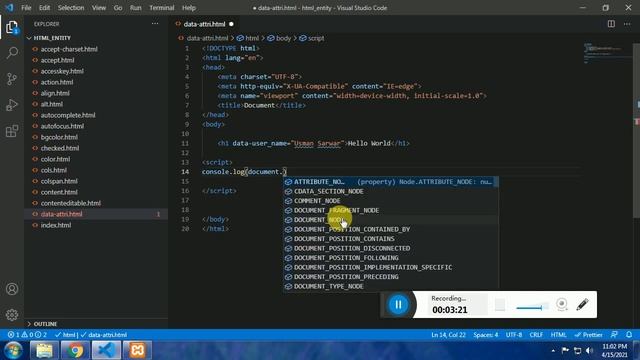Open the File menu
Image resolution: width=640 pixels, height=360 pixels.
pos(26,8)
